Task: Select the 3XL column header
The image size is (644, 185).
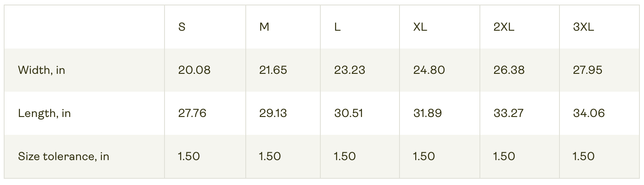Action: [583, 27]
